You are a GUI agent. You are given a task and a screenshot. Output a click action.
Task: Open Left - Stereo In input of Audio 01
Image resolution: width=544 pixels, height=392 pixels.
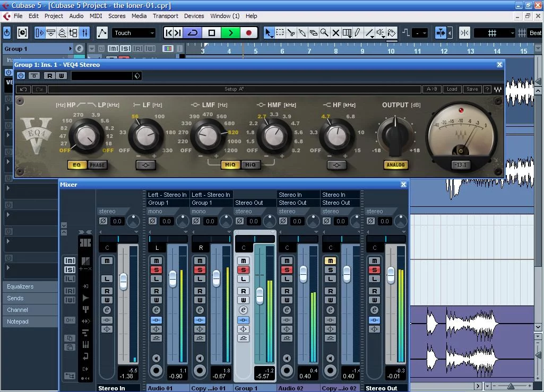(x=167, y=195)
